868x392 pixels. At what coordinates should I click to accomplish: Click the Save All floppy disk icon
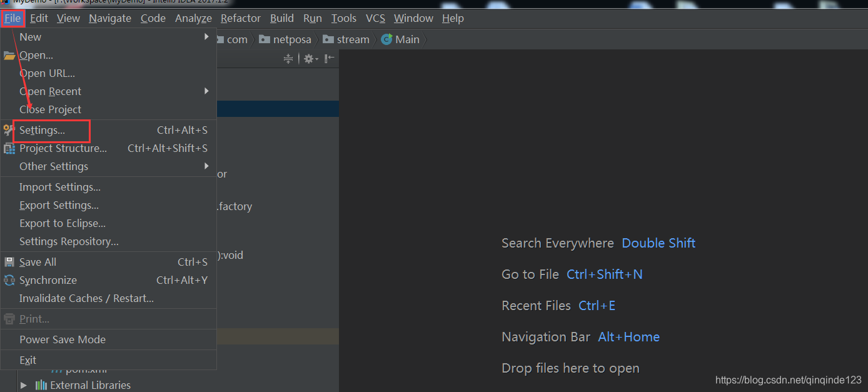click(x=9, y=262)
